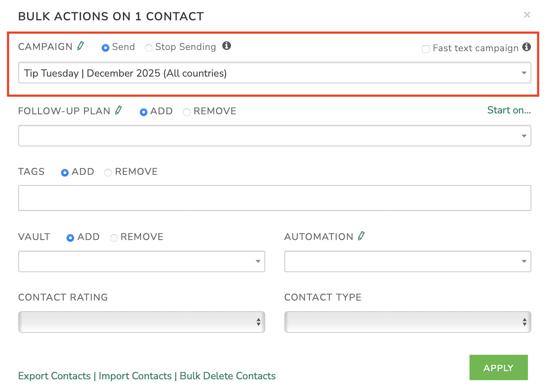550x392 pixels.
Task: Open the Export Contacts link
Action: click(55, 376)
